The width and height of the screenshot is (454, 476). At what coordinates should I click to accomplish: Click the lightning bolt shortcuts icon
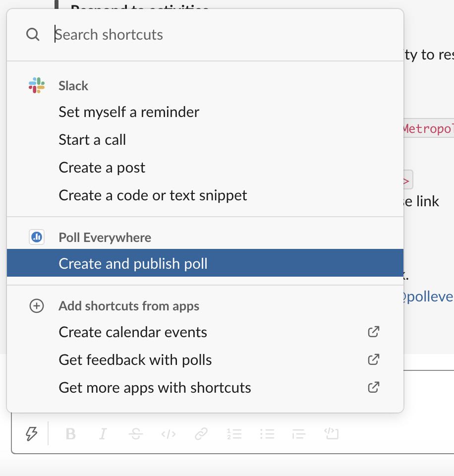pos(31,434)
